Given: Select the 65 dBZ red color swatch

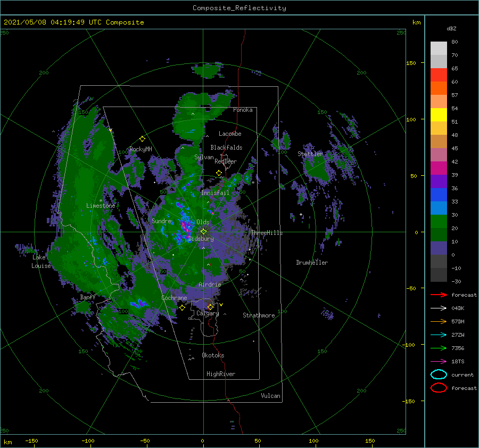Looking at the screenshot, I should [x=439, y=75].
